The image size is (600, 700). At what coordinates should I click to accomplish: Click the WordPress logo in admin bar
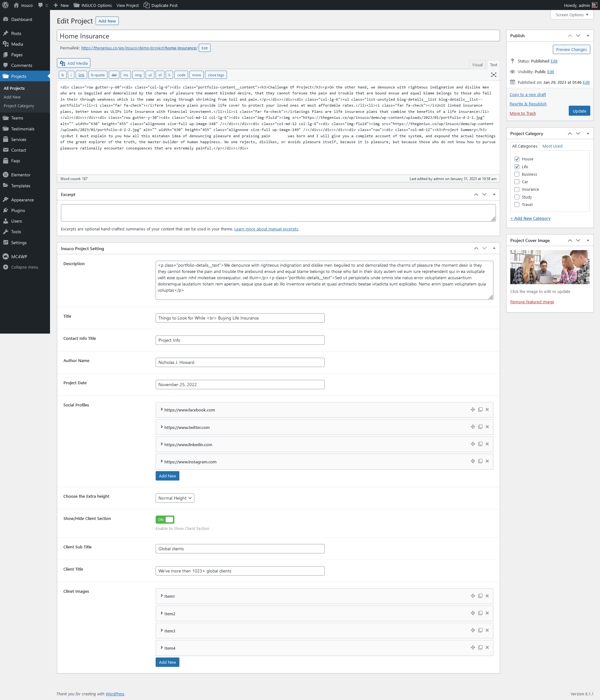(5, 5)
